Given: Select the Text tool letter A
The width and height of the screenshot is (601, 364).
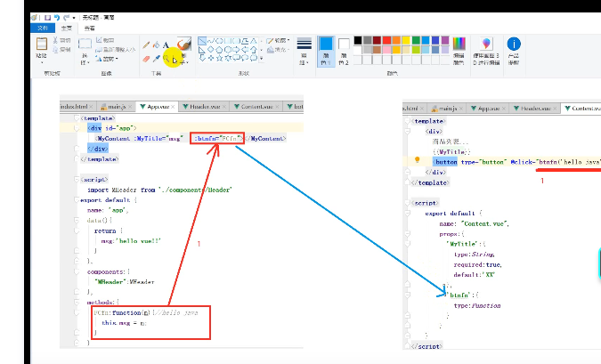Looking at the screenshot, I should (166, 45).
